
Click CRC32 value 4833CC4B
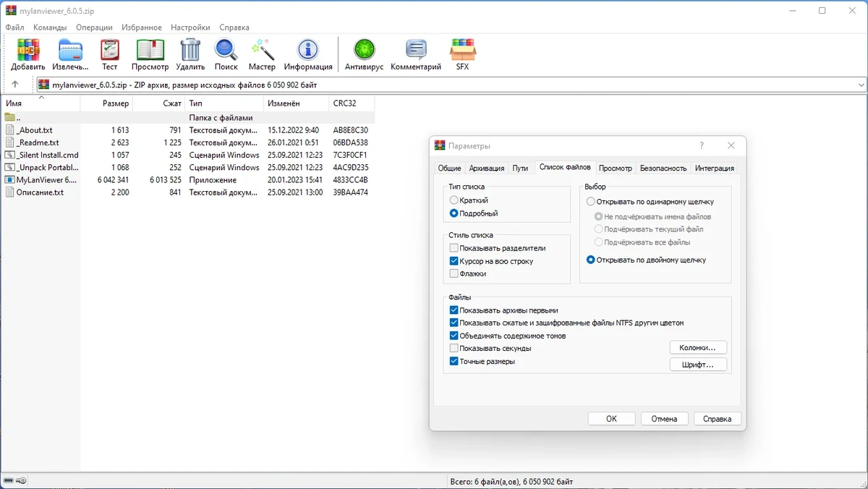[351, 180]
